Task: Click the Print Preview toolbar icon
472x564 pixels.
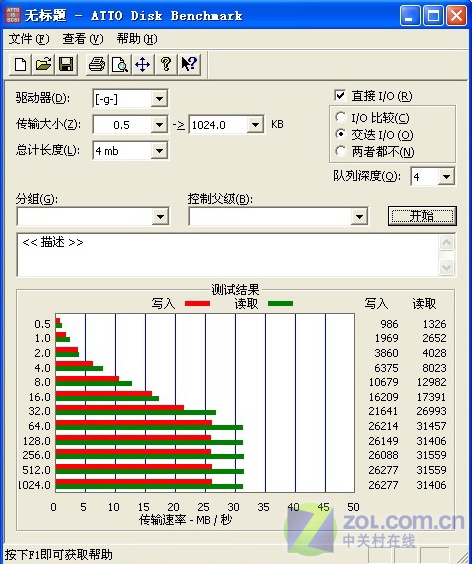Action: click(x=120, y=65)
